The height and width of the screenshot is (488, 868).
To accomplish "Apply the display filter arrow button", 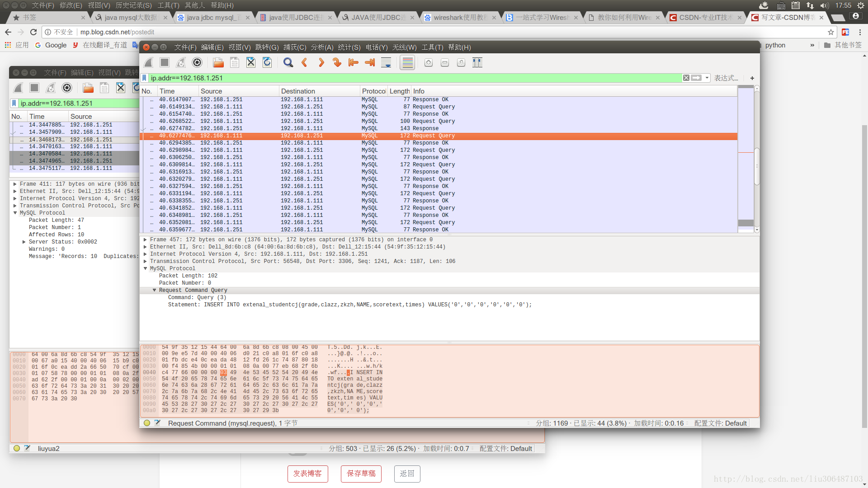I will (697, 78).
